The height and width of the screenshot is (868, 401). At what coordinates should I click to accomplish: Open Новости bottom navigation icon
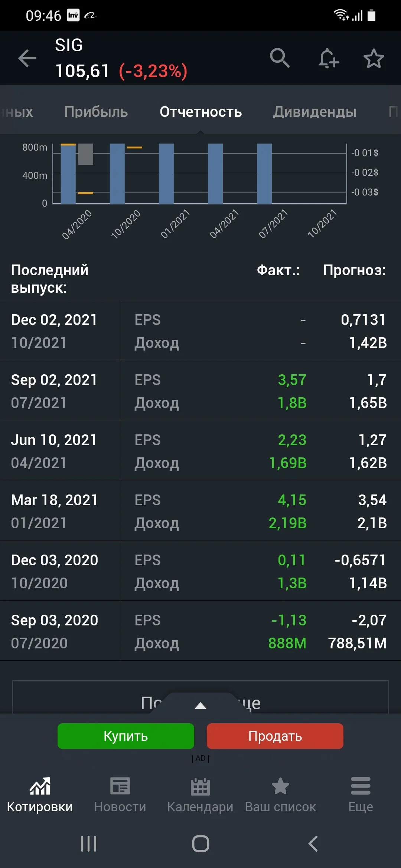[120, 786]
